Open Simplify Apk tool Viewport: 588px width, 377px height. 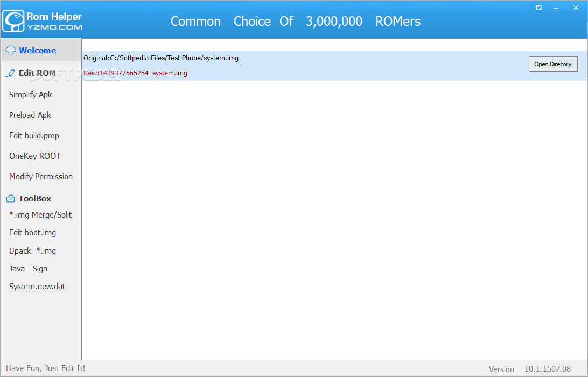31,95
